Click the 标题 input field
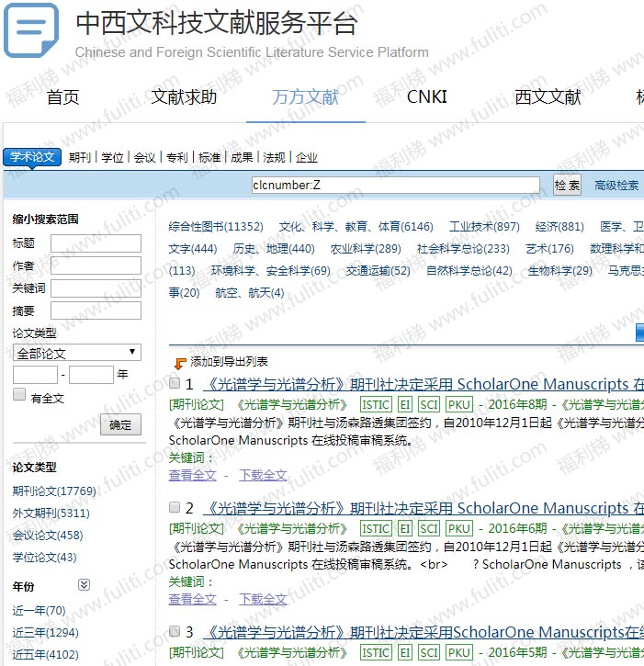The image size is (644, 666). pos(96,243)
